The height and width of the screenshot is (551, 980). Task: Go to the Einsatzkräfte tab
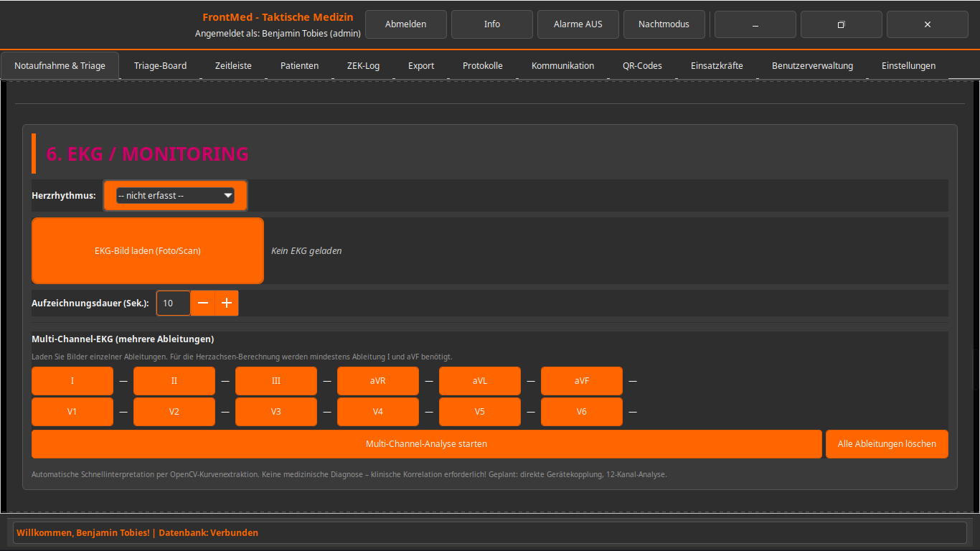[717, 66]
